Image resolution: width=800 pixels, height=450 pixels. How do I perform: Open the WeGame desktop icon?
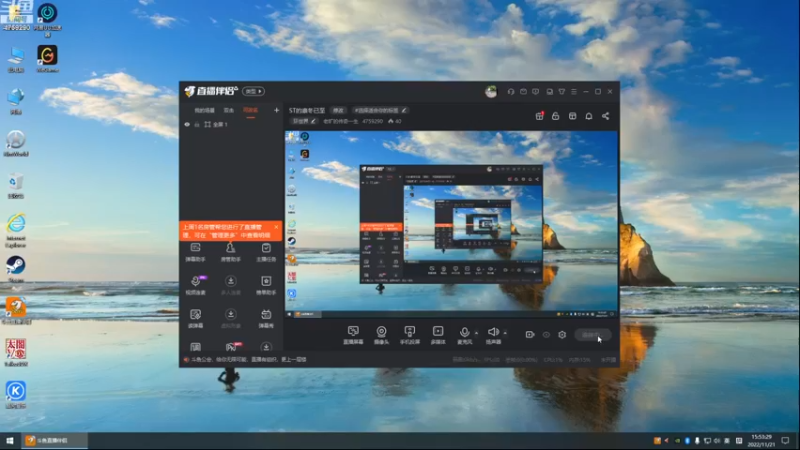pos(47,59)
